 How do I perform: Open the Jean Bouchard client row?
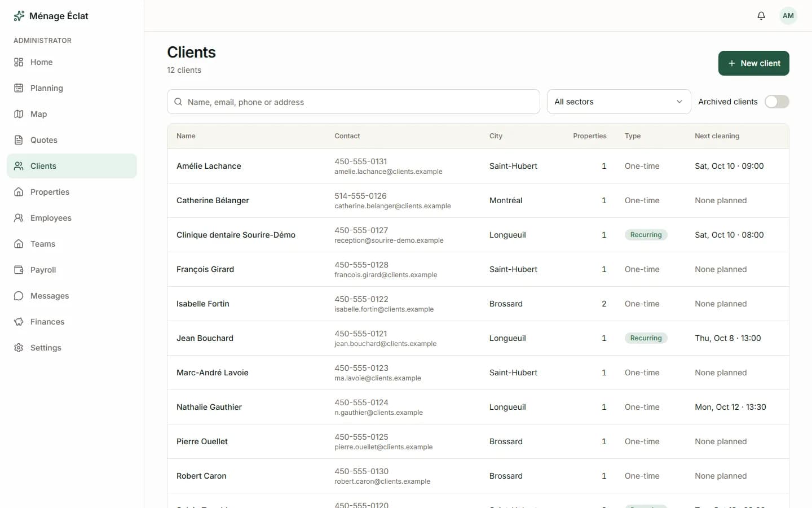click(x=478, y=338)
